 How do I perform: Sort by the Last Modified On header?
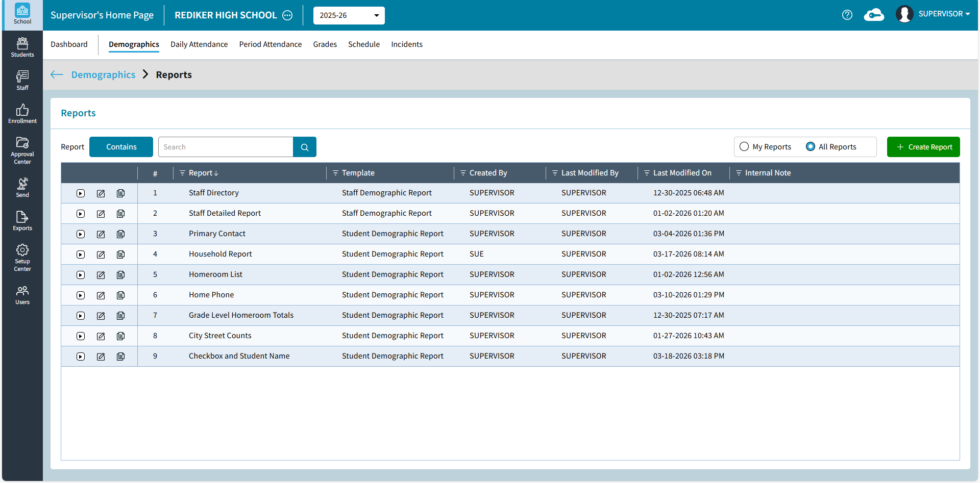pos(682,173)
